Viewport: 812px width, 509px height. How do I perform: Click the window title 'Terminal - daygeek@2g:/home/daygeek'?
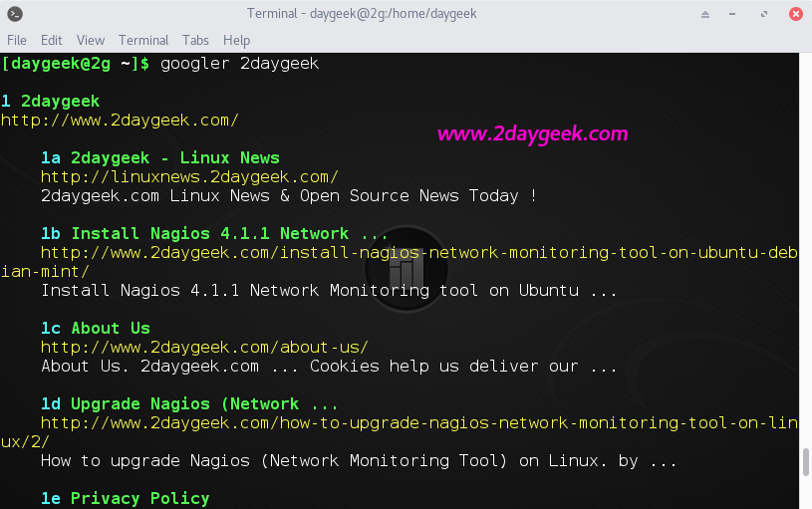coord(362,14)
